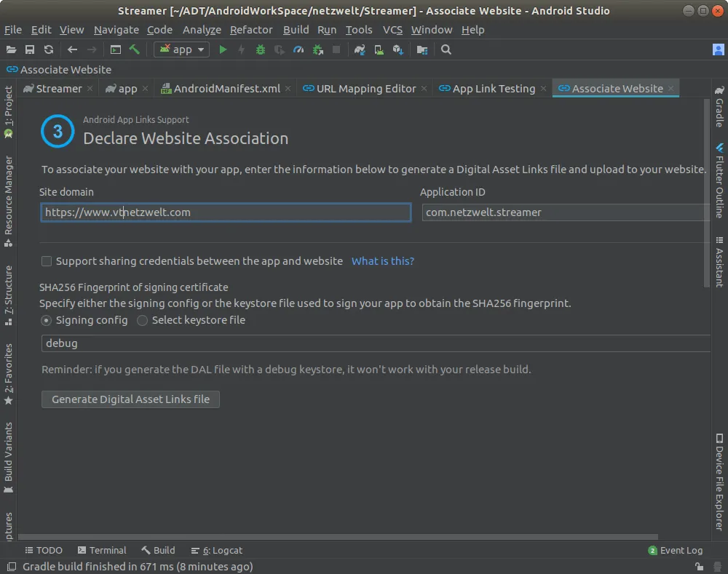Screen dimensions: 728x574
Task: Open the AVD Manager icon
Action: click(379, 49)
